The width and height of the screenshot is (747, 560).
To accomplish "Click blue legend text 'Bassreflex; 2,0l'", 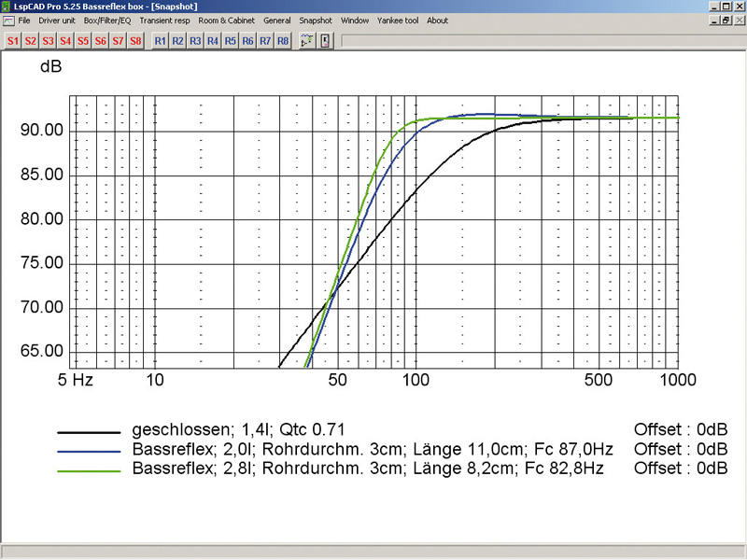I will coord(194,450).
